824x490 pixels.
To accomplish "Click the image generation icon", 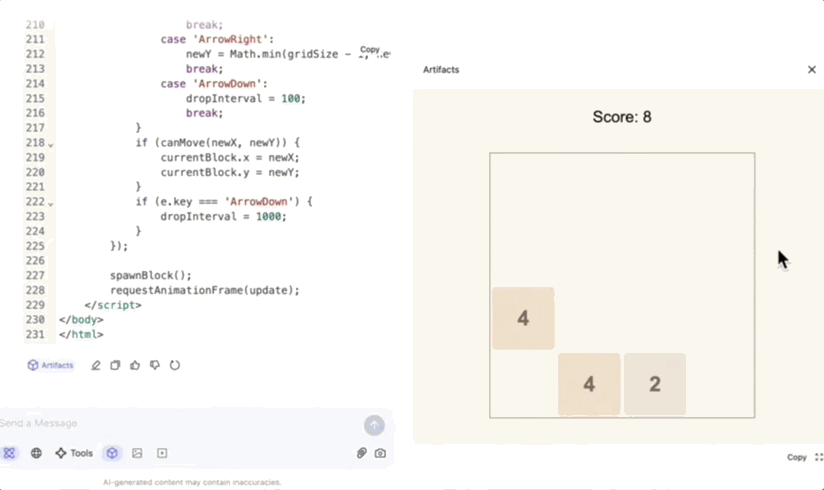I will click(137, 453).
